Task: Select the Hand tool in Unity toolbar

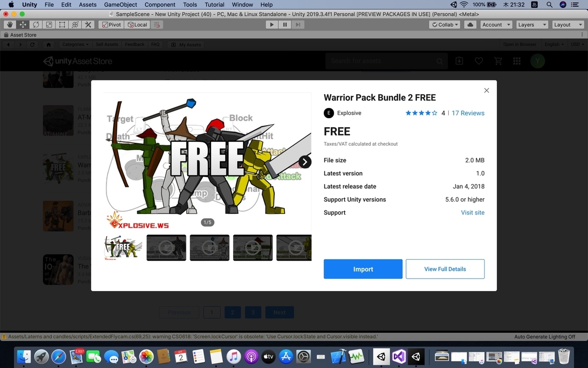Action: click(10, 25)
